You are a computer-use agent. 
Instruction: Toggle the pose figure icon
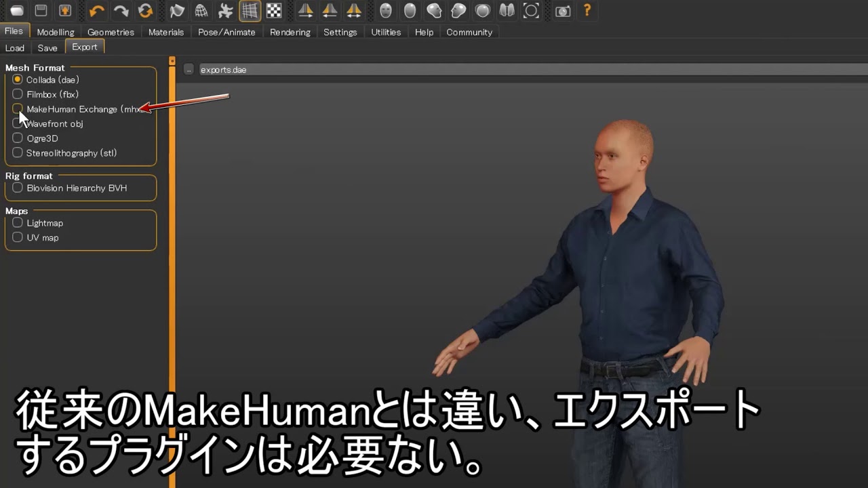tap(225, 10)
